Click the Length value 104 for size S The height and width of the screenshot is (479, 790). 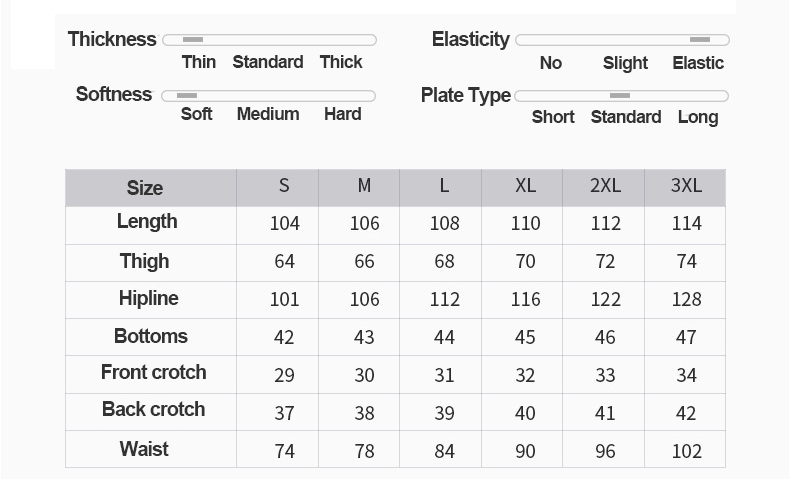(284, 223)
